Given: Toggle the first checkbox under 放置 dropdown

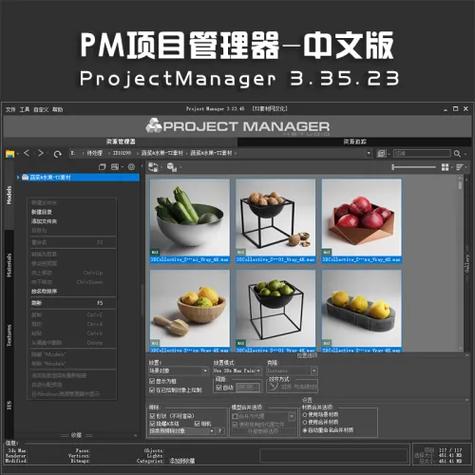Looking at the screenshot, I should pos(152,381).
